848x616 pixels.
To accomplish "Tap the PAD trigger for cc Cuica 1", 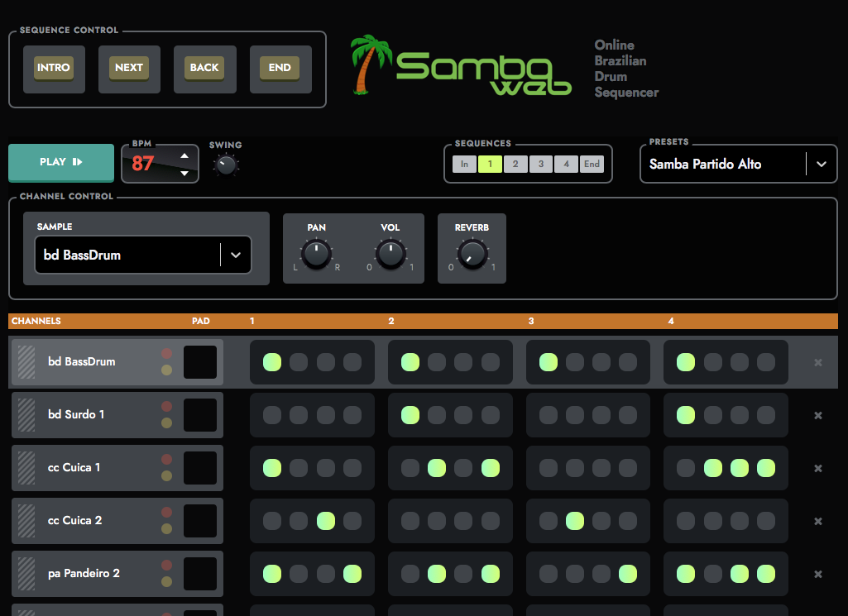I will tap(200, 468).
